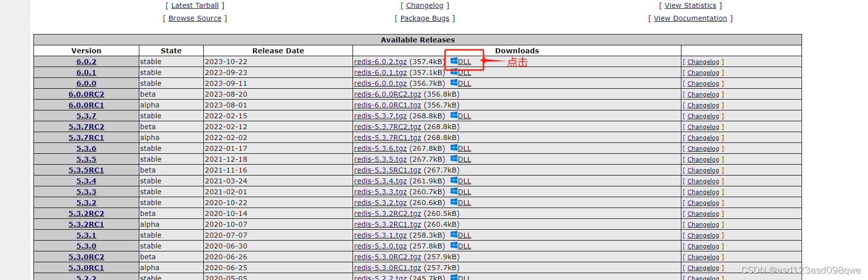The width and height of the screenshot is (868, 280).
Task: Open the top Changelog link
Action: pos(425,5)
